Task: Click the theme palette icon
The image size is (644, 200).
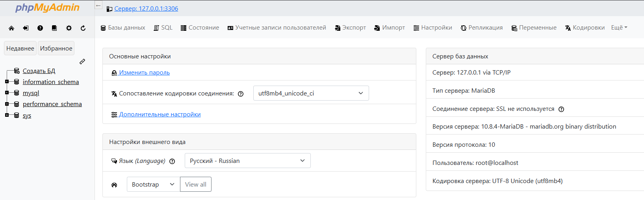Action: 114,185
